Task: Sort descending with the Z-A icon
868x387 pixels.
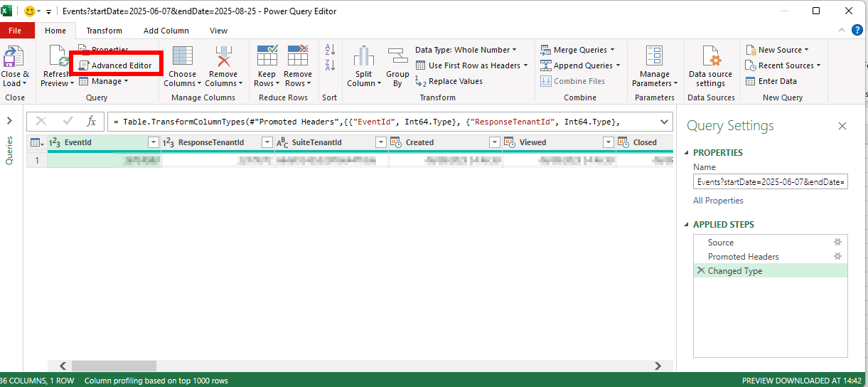Action: [330, 65]
